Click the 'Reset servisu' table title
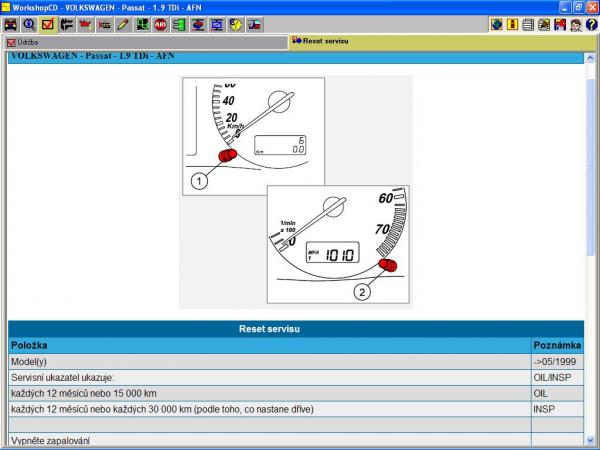The height and width of the screenshot is (450, 600). (269, 329)
